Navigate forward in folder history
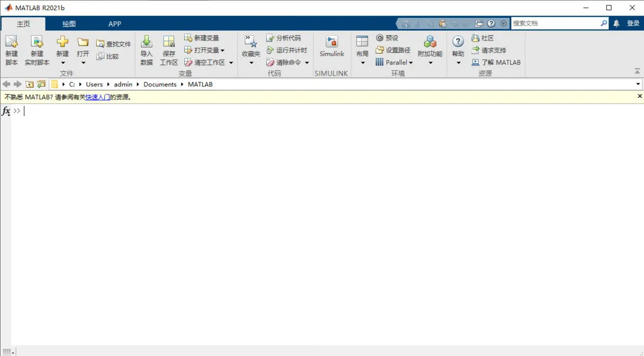The image size is (644, 356). pyautogui.click(x=17, y=84)
